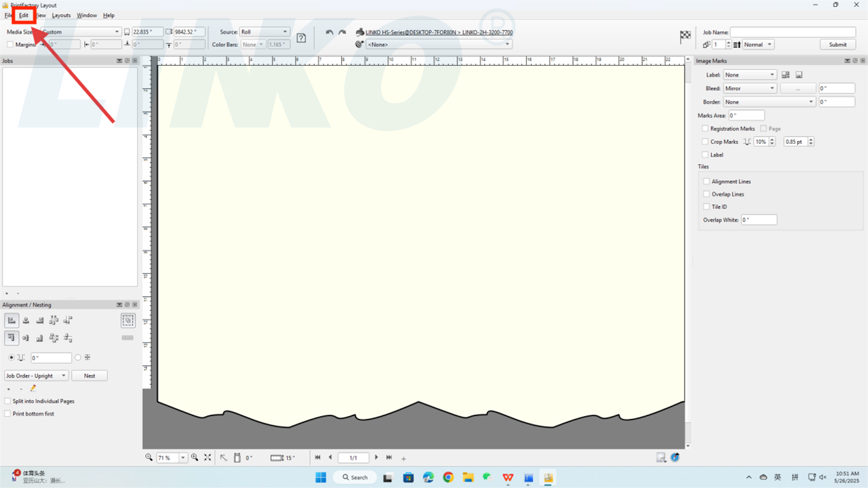Go to the last page
The height and width of the screenshot is (488, 868).
point(389,457)
